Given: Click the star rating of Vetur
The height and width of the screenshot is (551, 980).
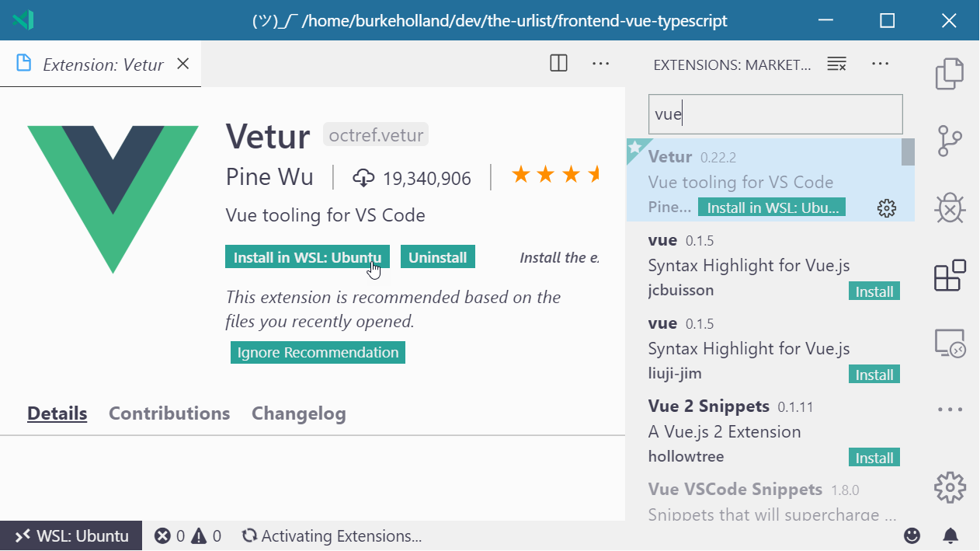Looking at the screenshot, I should tap(555, 176).
